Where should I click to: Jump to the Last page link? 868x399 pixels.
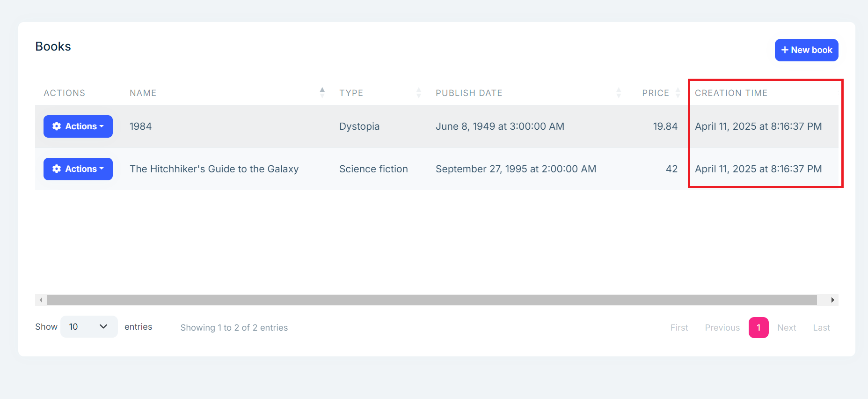pos(821,328)
